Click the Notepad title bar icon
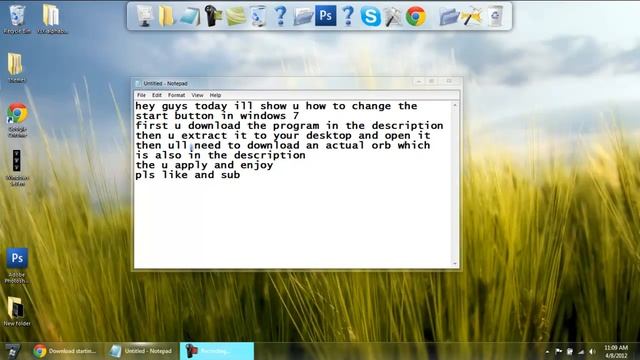Screen dimensions: 640x360 coord(138,83)
